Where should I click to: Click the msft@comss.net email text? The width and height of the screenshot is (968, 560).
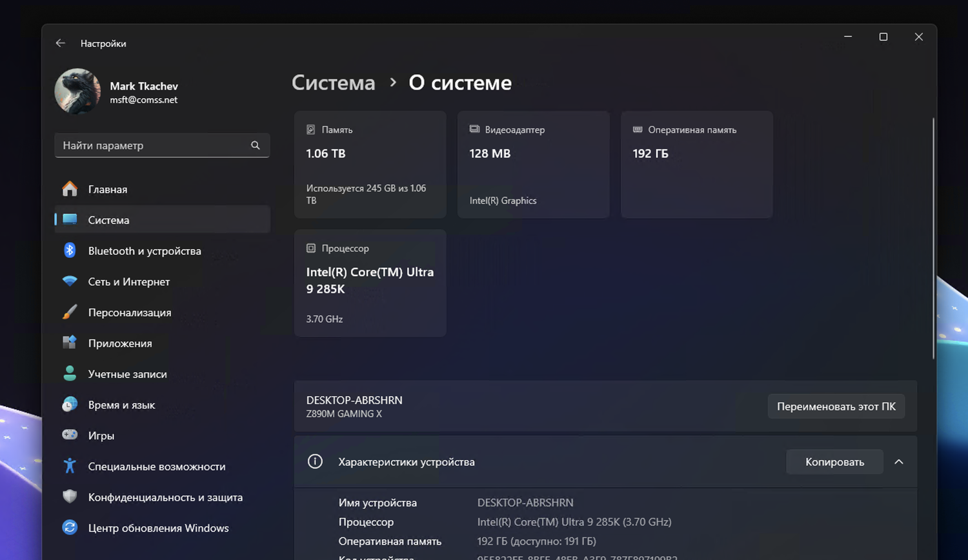(x=144, y=100)
